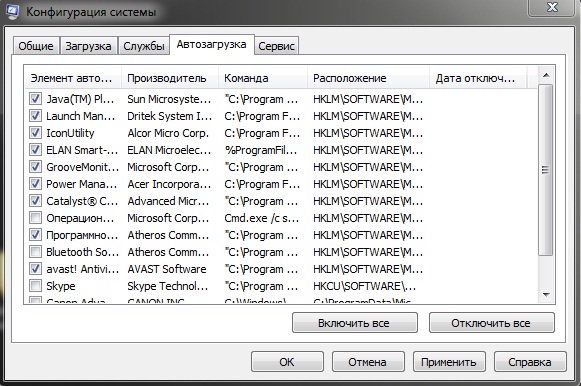The image size is (581, 386).
Task: Enable the Skype startup checkbox
Action: pos(35,286)
